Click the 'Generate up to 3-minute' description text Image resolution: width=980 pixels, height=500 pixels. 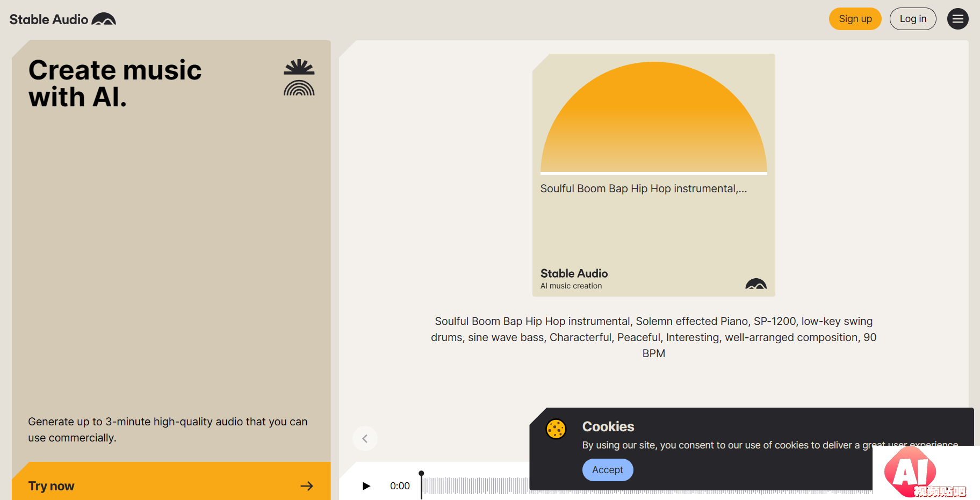coord(168,430)
